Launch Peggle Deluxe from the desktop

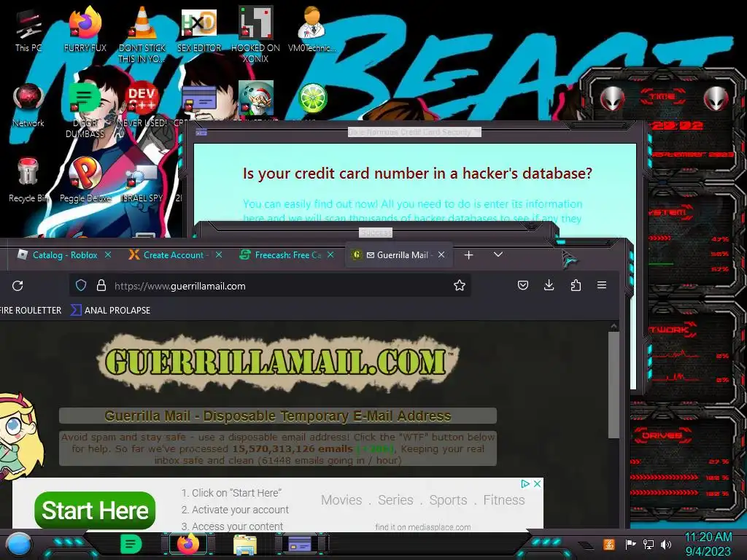[x=85, y=180]
